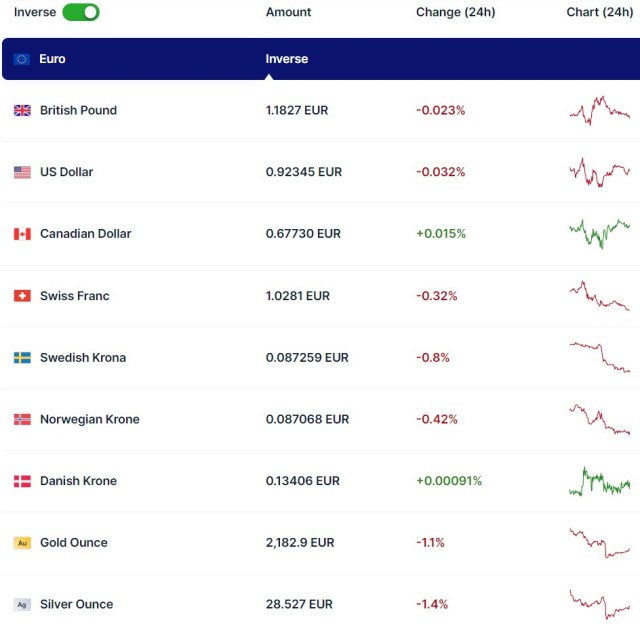Image resolution: width=640 pixels, height=624 pixels.
Task: View the Gold Ounce 24h chart
Action: (x=599, y=545)
